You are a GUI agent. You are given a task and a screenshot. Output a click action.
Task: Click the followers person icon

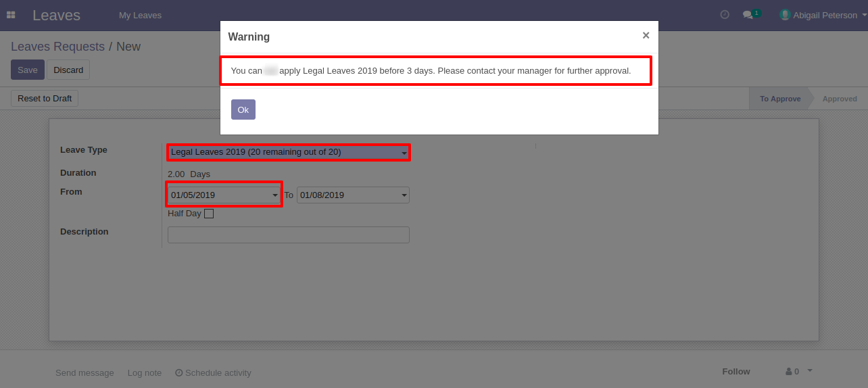[788, 372]
